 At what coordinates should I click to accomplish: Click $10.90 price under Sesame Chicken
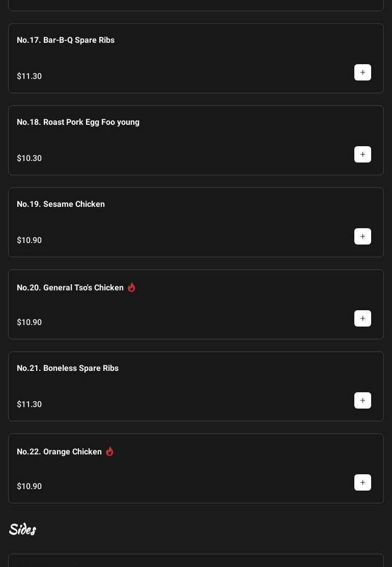point(29,240)
